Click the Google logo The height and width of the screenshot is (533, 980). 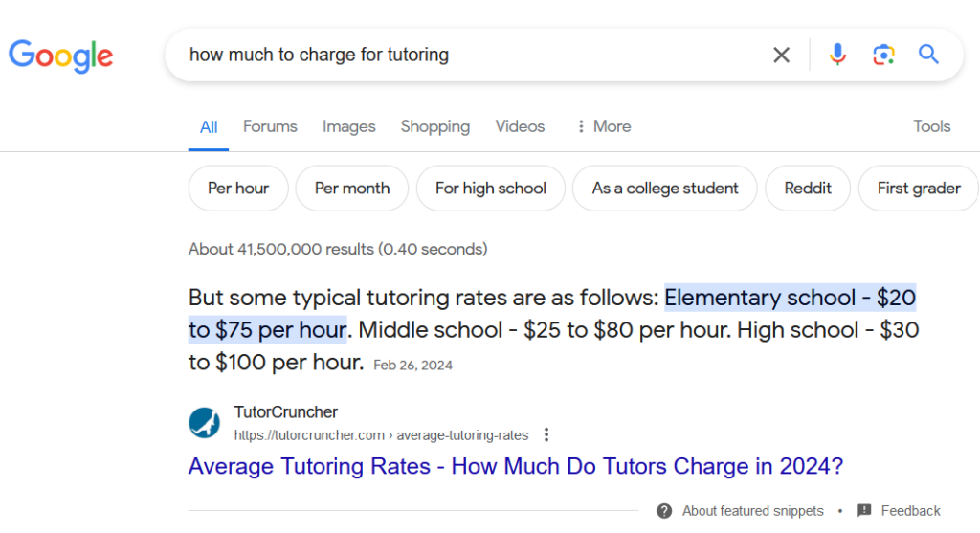pyautogui.click(x=60, y=55)
